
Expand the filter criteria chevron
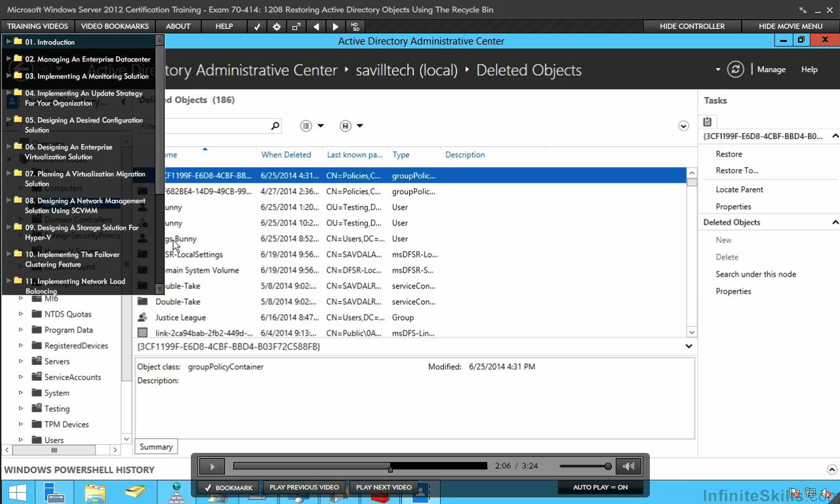pos(683,126)
